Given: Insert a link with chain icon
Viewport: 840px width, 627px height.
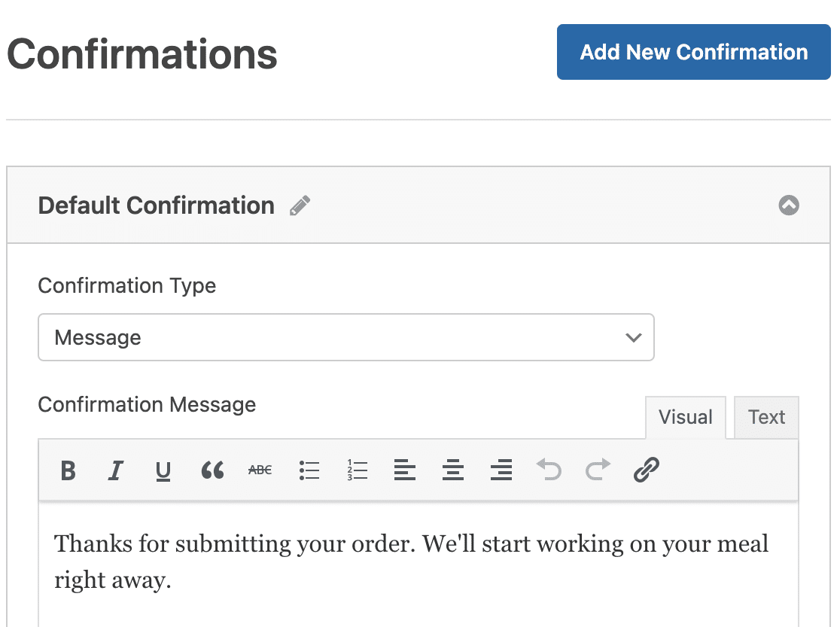Looking at the screenshot, I should tap(646, 470).
